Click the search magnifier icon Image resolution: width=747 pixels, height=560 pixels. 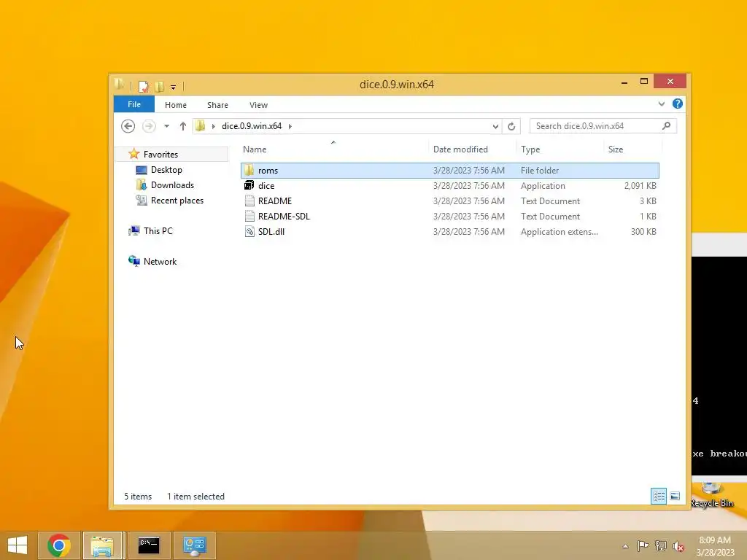(666, 125)
